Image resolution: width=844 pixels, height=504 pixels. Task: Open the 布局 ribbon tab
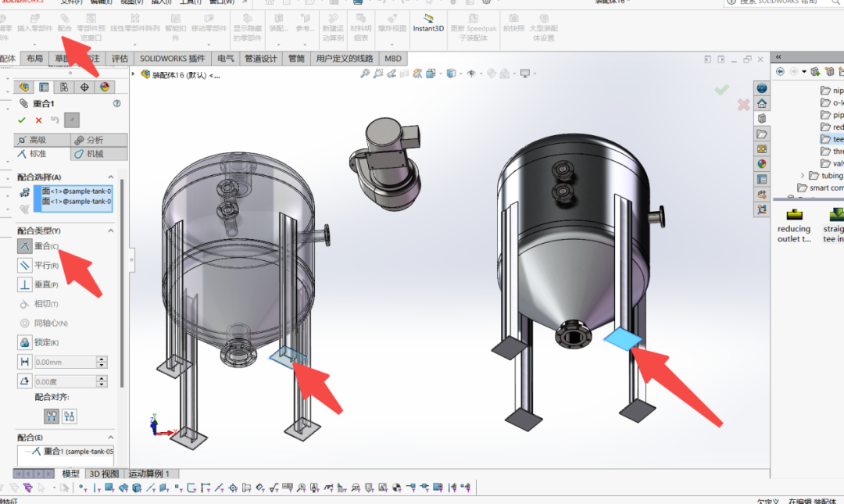(x=34, y=58)
